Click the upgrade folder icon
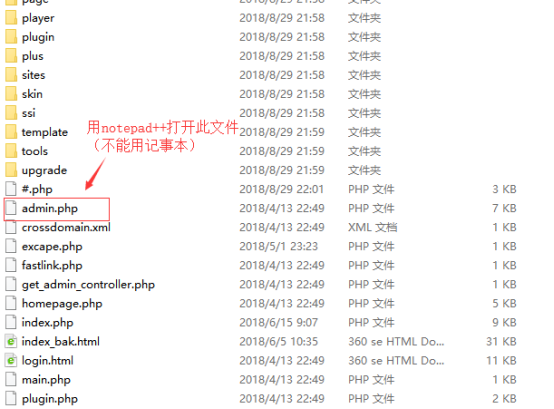Image resolution: width=554 pixels, height=409 pixels. pos(11,170)
